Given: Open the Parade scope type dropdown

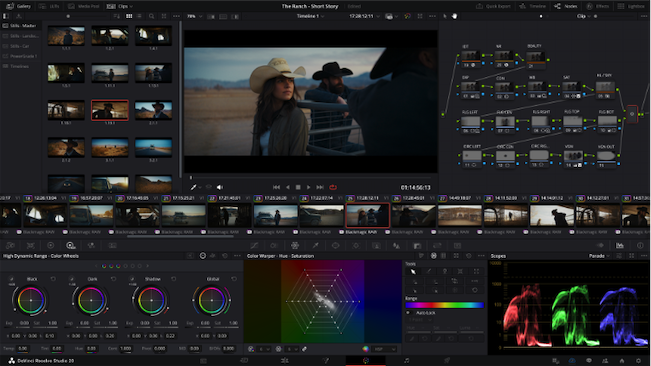Looking at the screenshot, I should point(599,256).
